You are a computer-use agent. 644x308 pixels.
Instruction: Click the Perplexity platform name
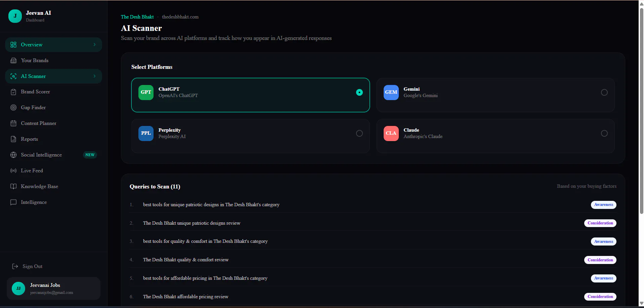coord(169,130)
